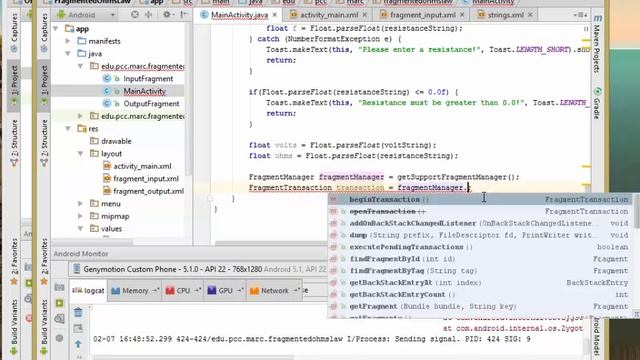Click the InputFragment class icon
Viewport: 640px width, 360px height.
point(107,78)
